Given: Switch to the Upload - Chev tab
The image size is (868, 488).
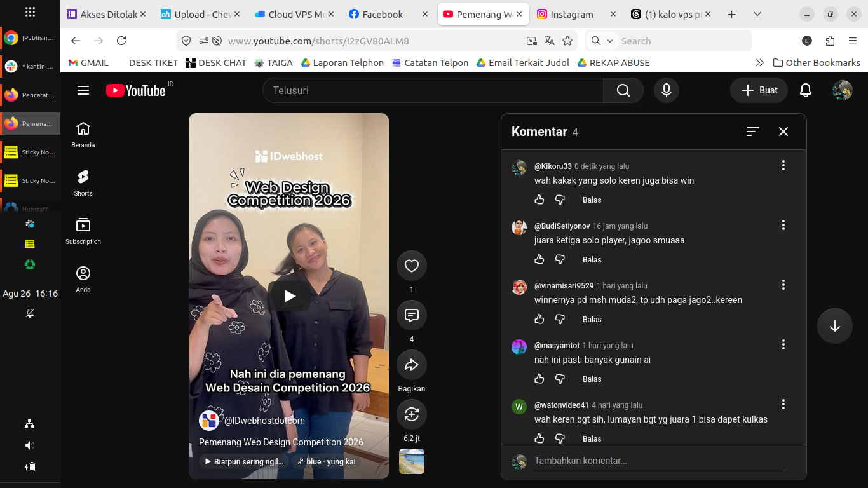Looking at the screenshot, I should [x=201, y=14].
